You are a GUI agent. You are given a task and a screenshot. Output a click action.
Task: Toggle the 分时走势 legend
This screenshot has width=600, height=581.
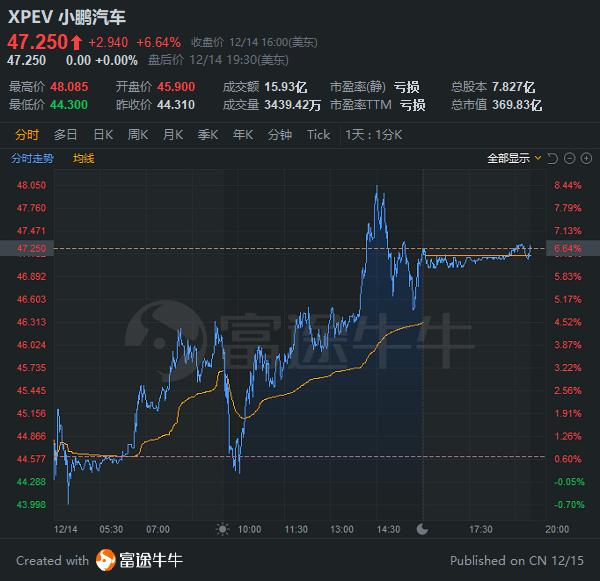pos(32,158)
